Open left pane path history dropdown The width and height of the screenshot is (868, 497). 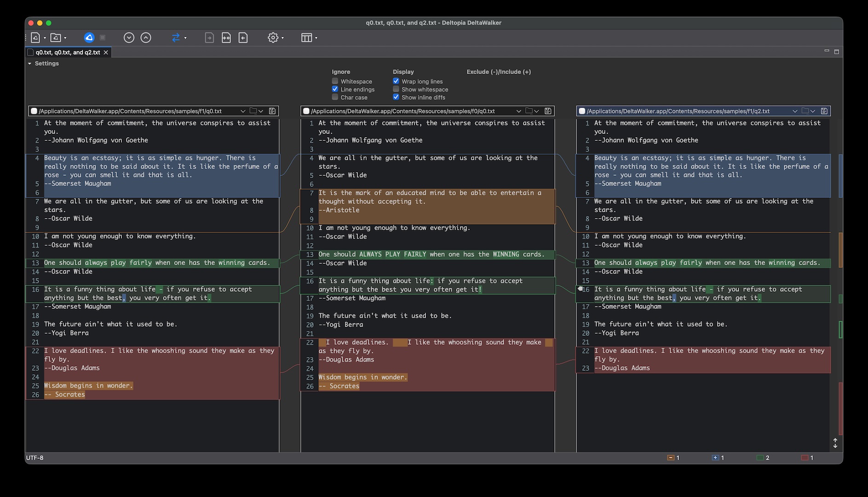(243, 111)
